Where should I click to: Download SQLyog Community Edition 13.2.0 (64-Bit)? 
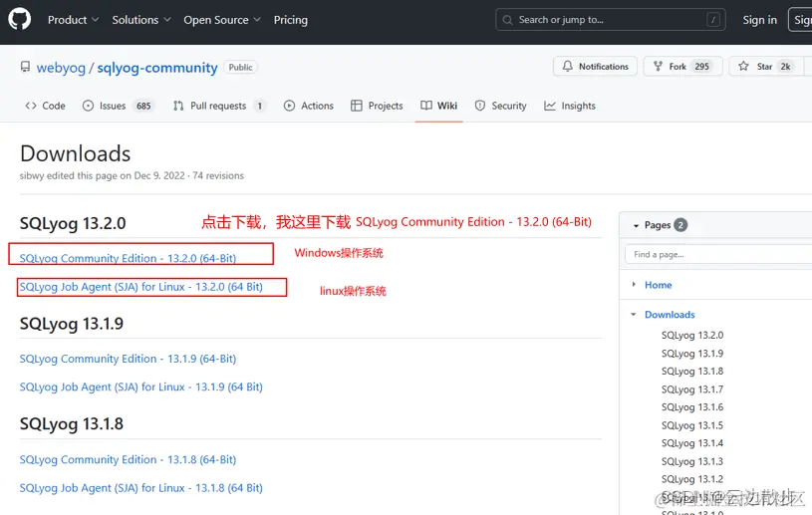pyautogui.click(x=128, y=258)
